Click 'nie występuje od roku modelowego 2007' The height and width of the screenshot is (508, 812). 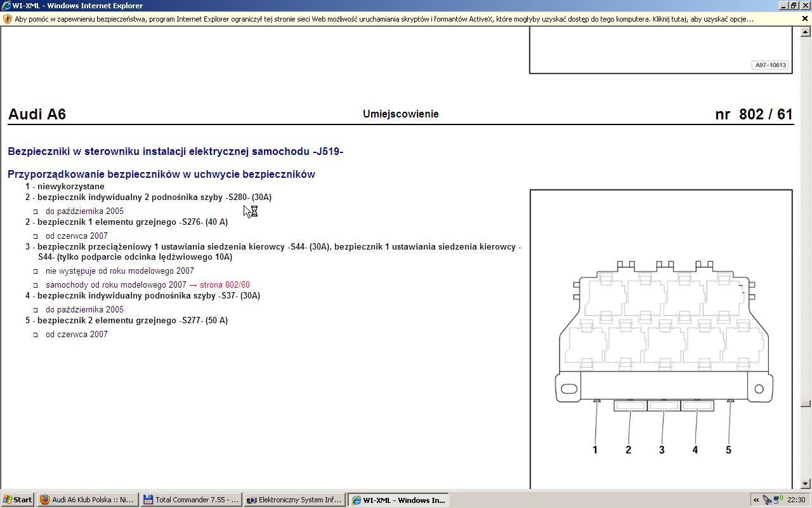pos(120,271)
